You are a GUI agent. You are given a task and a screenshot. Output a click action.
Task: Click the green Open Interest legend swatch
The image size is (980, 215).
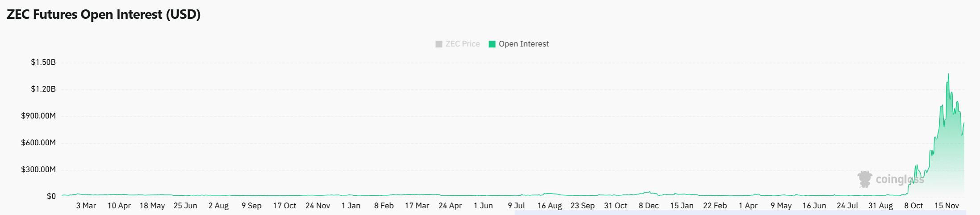pyautogui.click(x=492, y=44)
